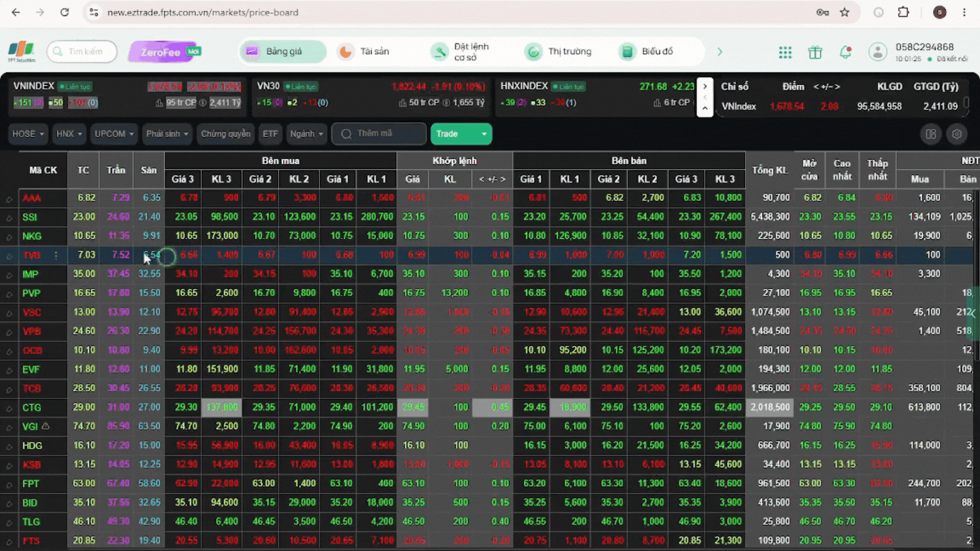Click the VNINDEX volume chart icon
The height and width of the screenshot is (551, 980).
point(159,103)
